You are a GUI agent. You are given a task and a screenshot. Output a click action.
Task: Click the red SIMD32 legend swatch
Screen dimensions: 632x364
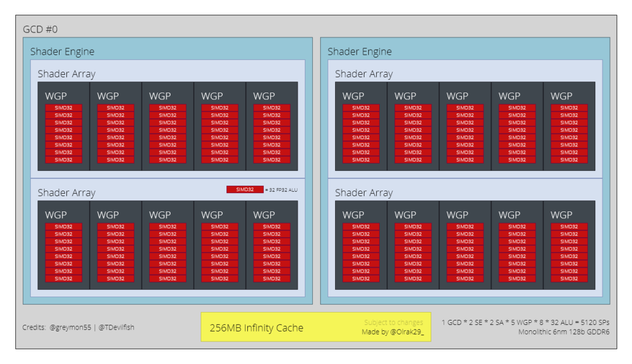click(x=245, y=189)
